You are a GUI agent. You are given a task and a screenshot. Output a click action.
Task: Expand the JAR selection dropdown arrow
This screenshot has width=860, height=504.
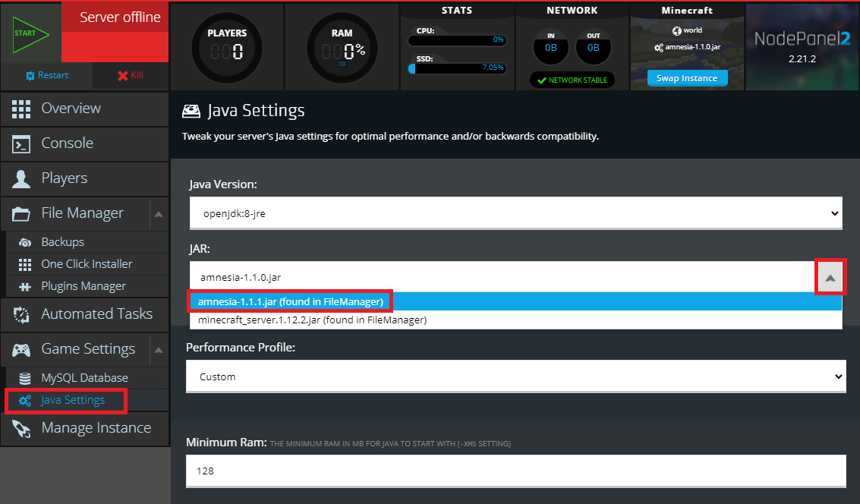830,276
